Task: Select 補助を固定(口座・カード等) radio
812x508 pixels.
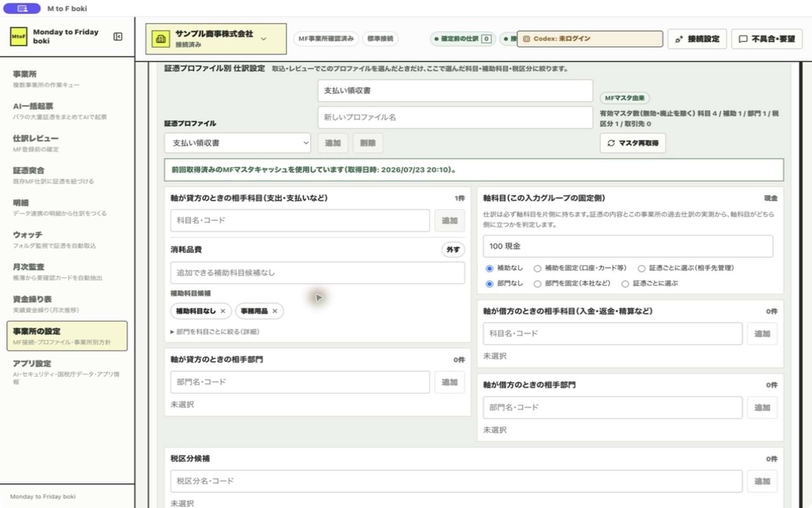Action: tap(537, 268)
